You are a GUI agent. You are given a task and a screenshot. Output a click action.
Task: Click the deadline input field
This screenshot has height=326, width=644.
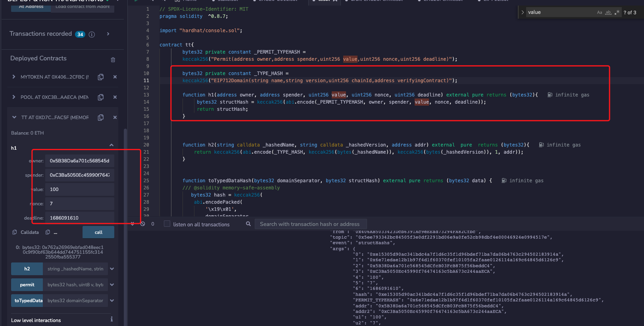tap(80, 218)
